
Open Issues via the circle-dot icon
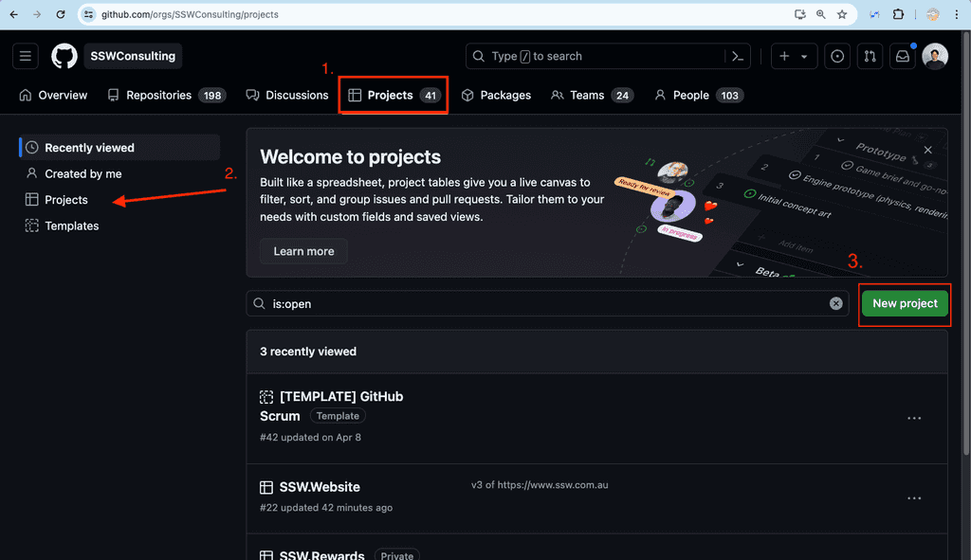[x=836, y=56]
